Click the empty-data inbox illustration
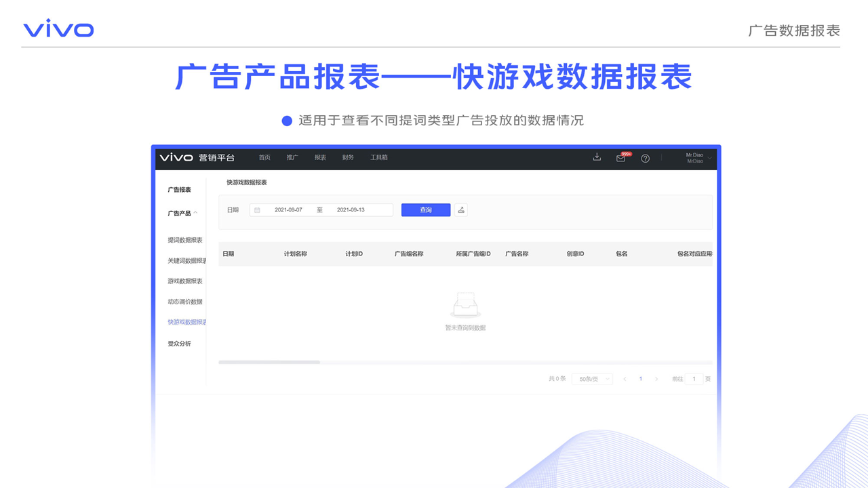 465,305
